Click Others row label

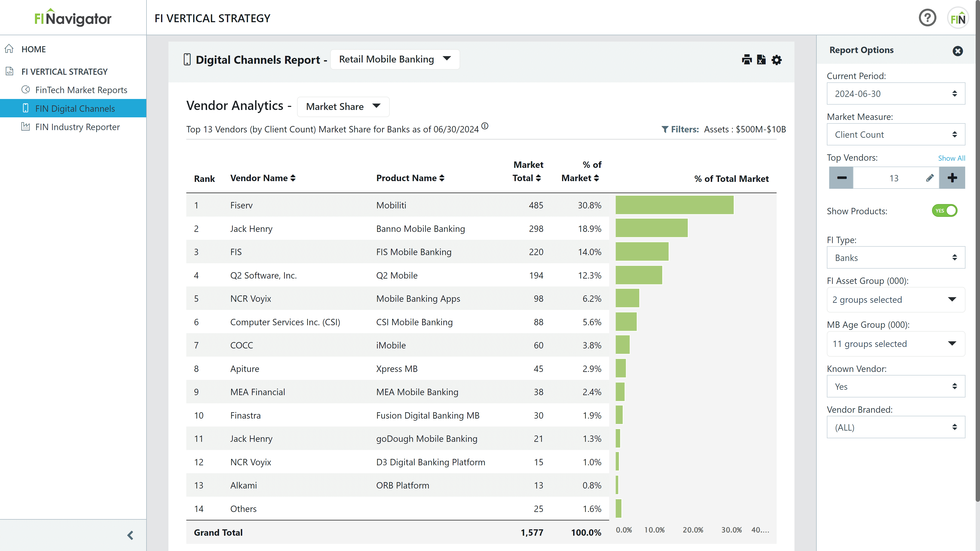coord(243,509)
